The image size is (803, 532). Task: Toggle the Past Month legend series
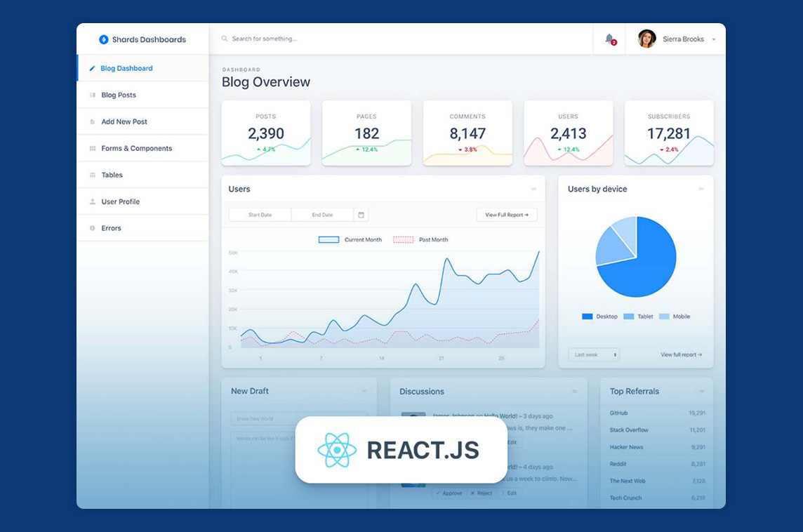coord(420,239)
